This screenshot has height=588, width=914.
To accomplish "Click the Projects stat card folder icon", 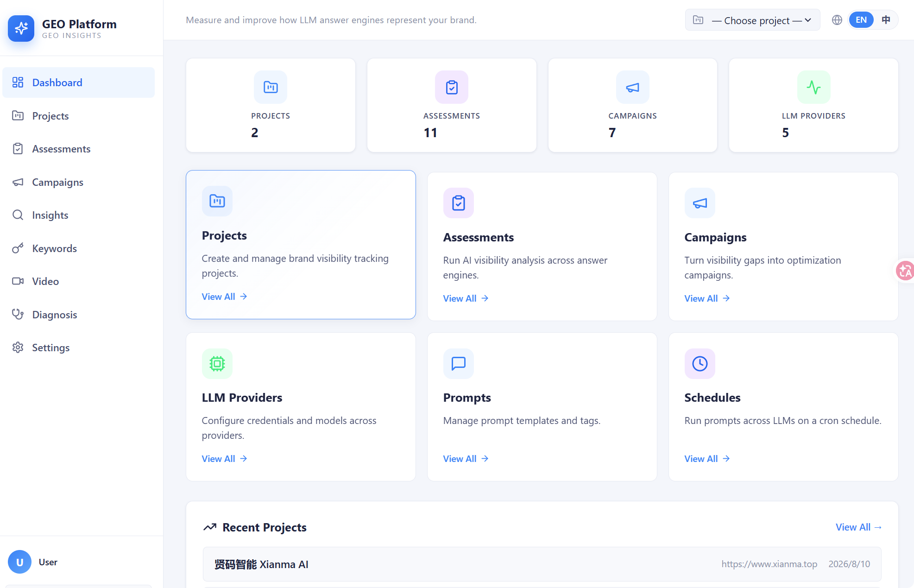I will (x=271, y=87).
